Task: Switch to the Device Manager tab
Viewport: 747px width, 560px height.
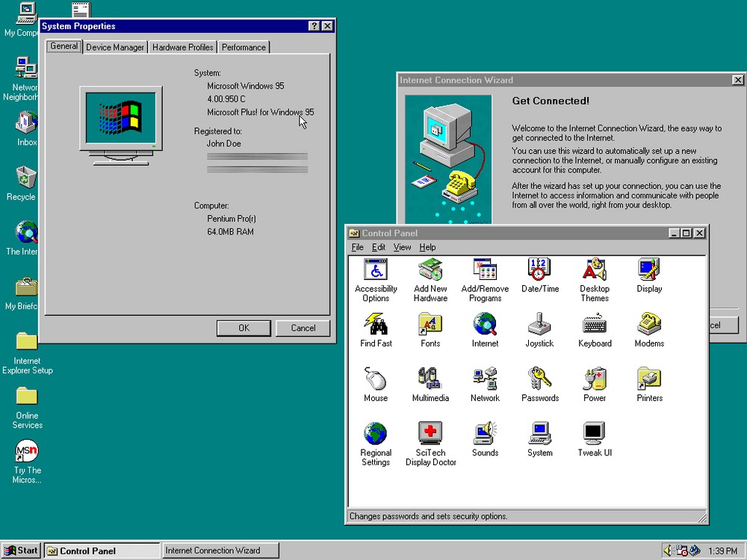Action: coord(115,46)
